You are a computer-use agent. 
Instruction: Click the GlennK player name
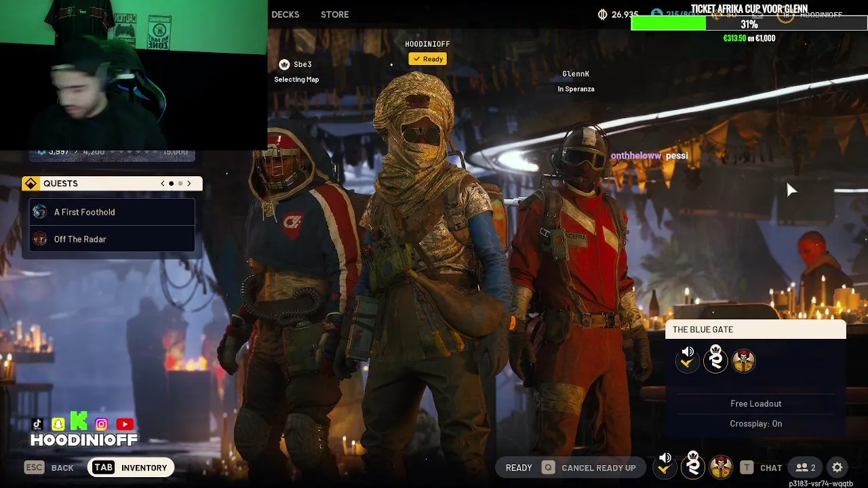[x=576, y=74]
